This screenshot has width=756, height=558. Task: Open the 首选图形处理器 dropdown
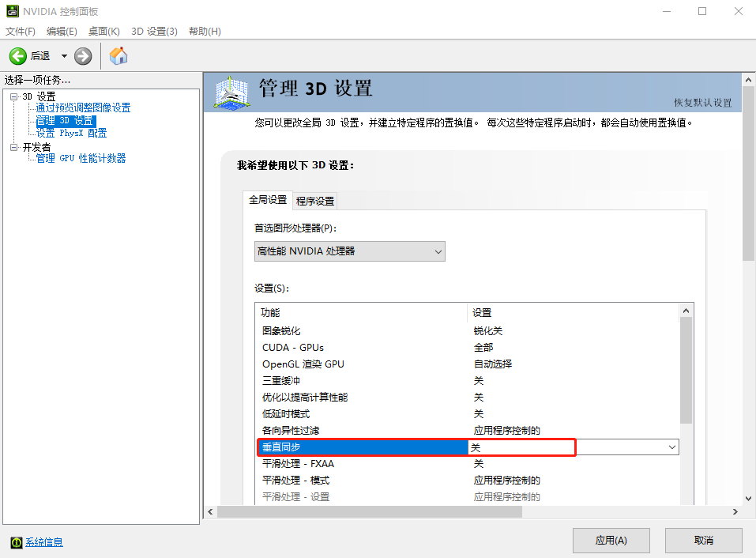(x=349, y=251)
